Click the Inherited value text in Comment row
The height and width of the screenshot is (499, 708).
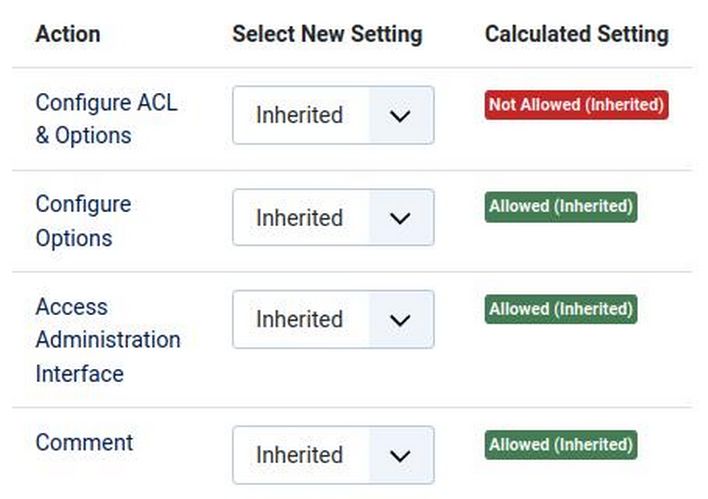[x=299, y=455]
